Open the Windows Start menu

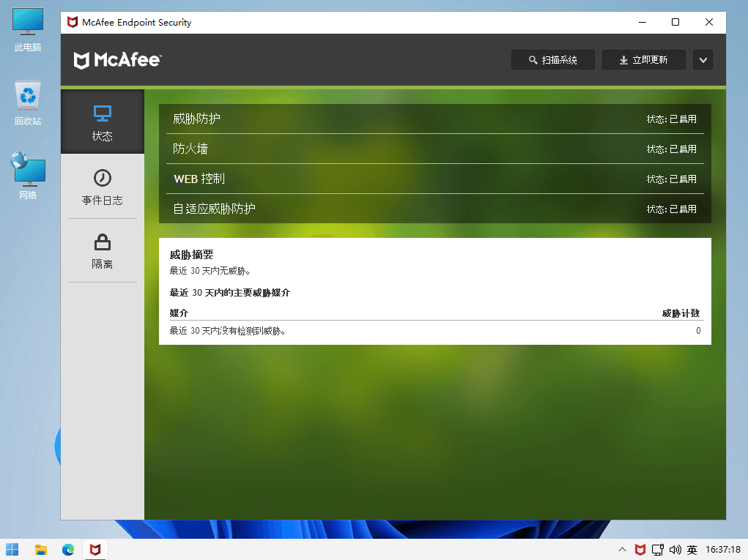pos(12,550)
